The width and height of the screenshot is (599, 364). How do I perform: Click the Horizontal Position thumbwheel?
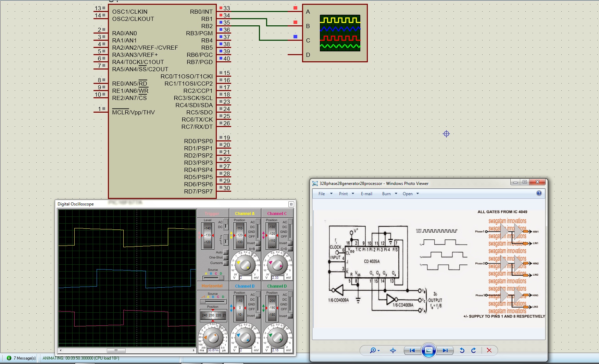click(x=213, y=315)
